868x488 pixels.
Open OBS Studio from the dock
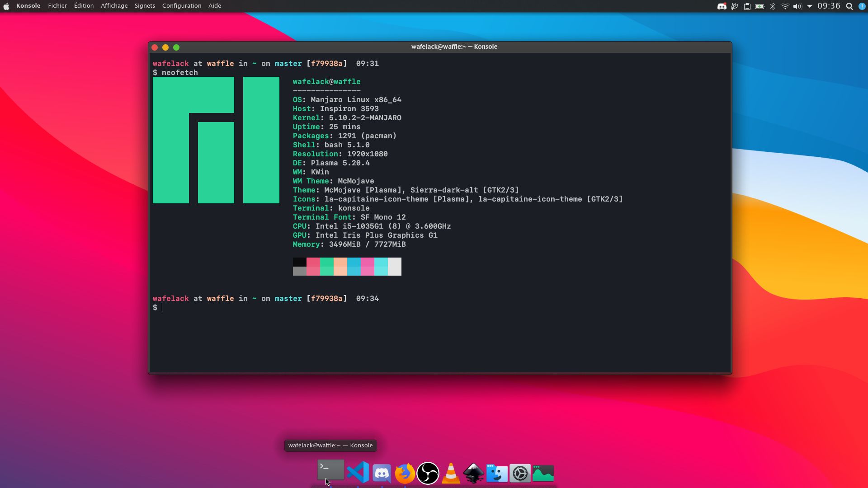click(428, 473)
